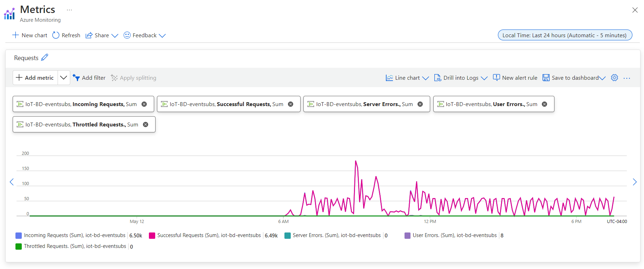
Task: Click the Line chart icon
Action: click(x=389, y=78)
